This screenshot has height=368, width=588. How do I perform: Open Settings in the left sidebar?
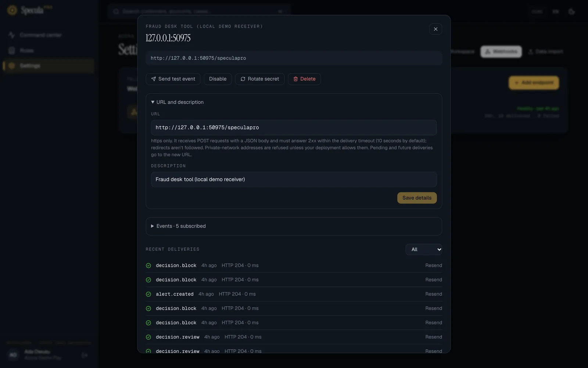click(49, 66)
